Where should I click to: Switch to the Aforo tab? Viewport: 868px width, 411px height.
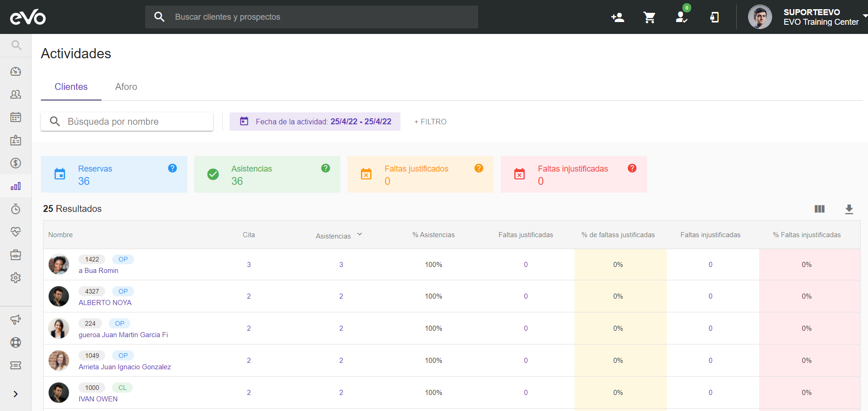tap(126, 87)
